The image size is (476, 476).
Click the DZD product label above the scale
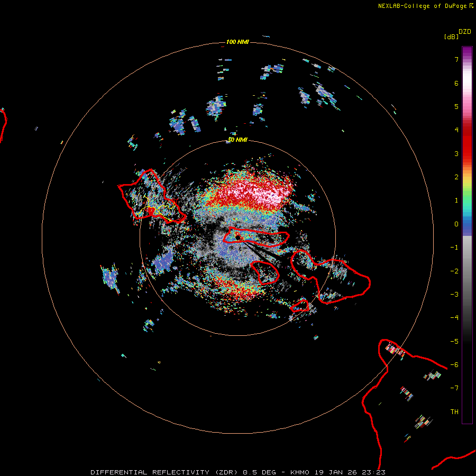click(465, 32)
